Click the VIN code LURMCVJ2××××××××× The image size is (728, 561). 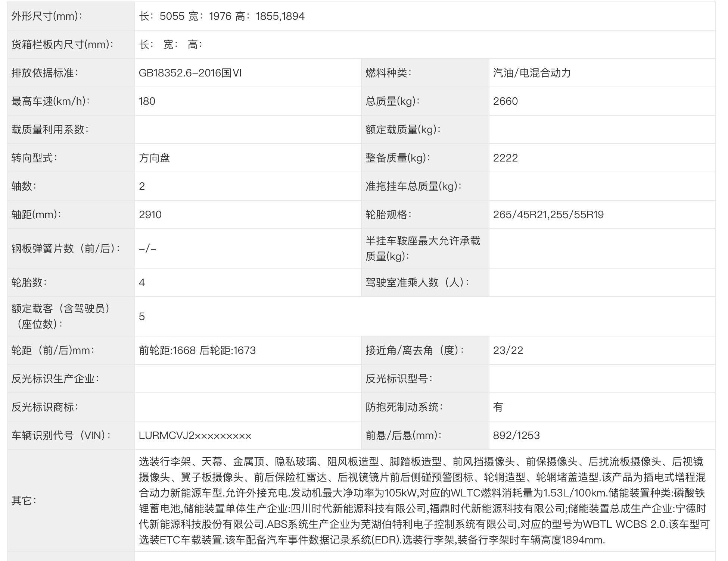(195, 436)
